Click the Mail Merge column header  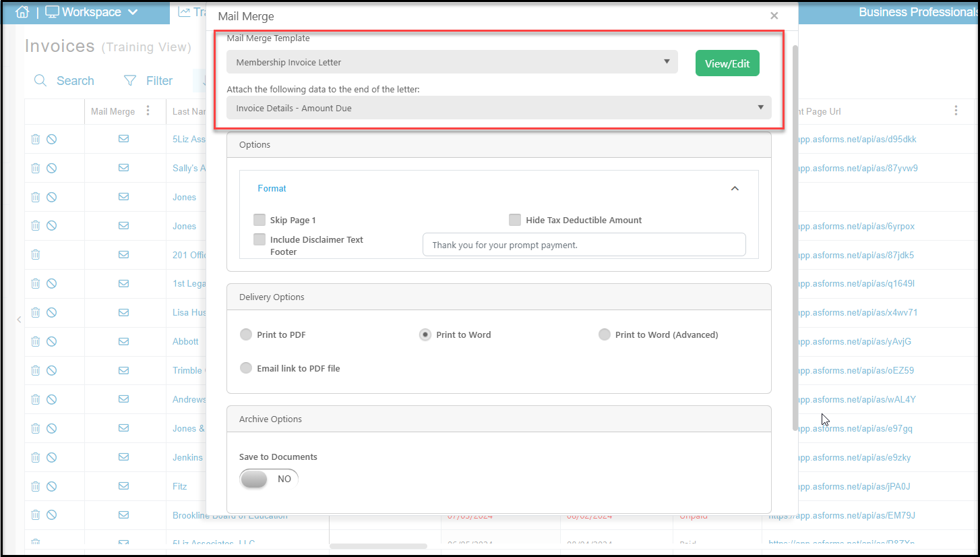(x=113, y=111)
